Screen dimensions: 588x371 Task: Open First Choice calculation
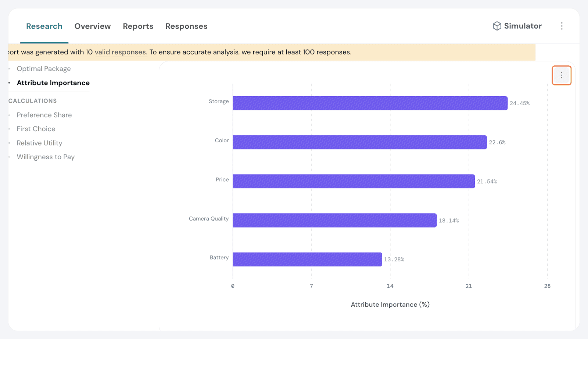[x=36, y=129]
